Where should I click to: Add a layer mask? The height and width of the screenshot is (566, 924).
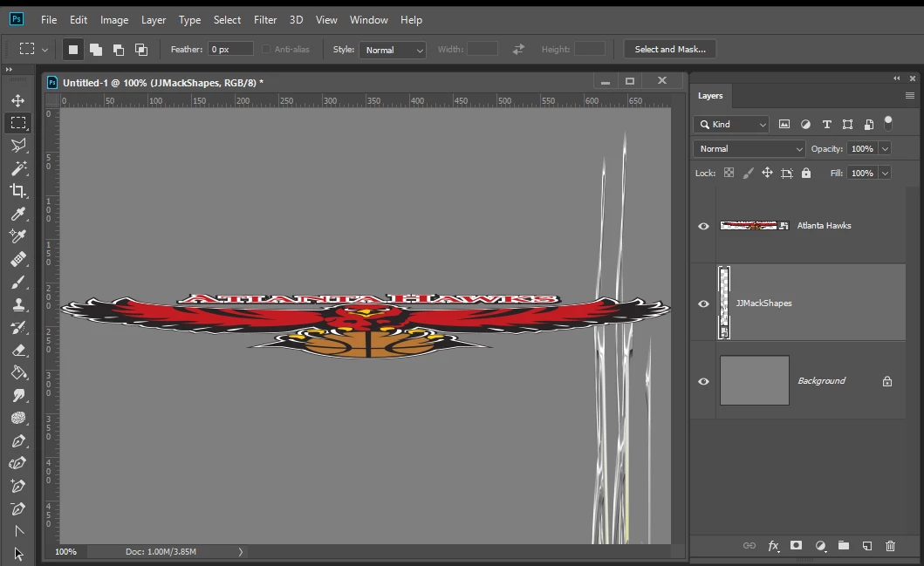click(x=796, y=545)
